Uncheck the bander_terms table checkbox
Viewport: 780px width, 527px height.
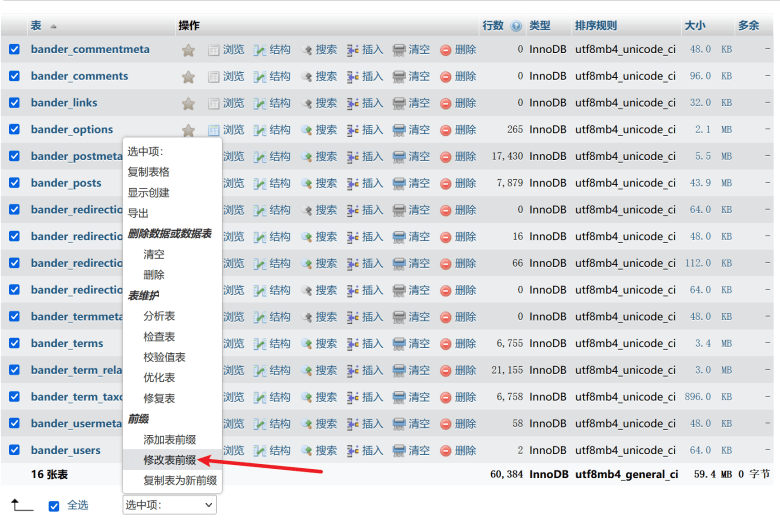click(14, 343)
